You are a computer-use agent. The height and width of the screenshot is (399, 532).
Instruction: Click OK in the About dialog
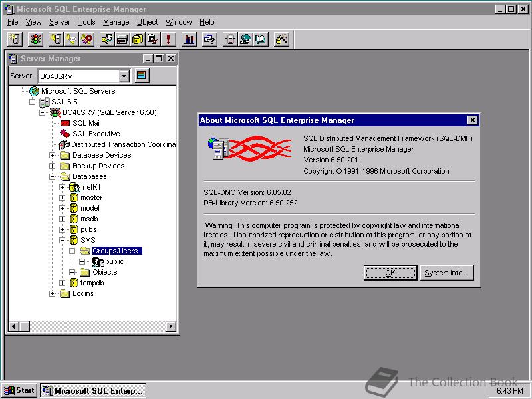(390, 273)
